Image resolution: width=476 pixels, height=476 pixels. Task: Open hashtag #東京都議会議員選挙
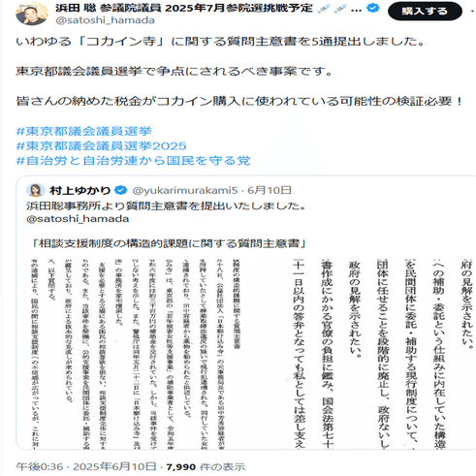click(84, 131)
